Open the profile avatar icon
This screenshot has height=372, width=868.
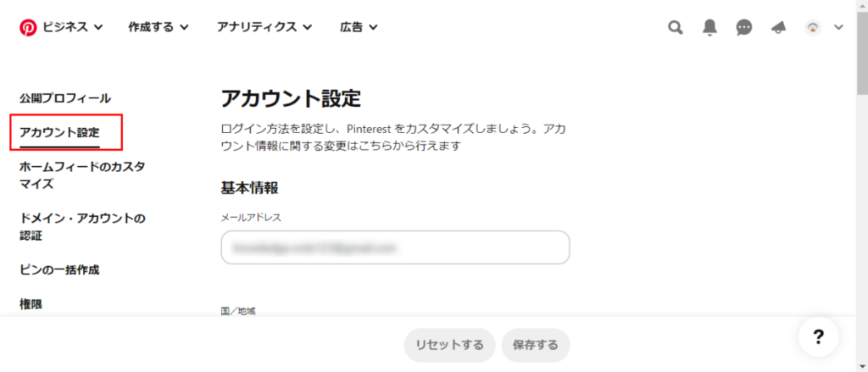pyautogui.click(x=813, y=27)
